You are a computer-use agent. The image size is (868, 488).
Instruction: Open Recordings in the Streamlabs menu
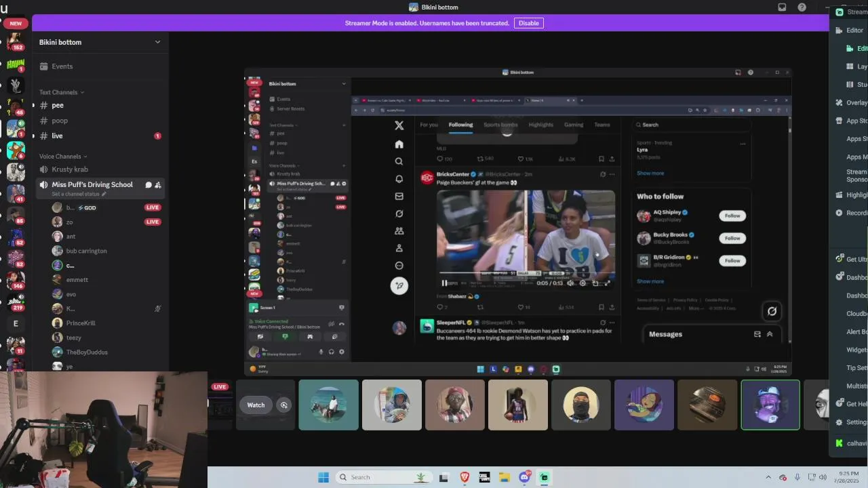[850, 213]
